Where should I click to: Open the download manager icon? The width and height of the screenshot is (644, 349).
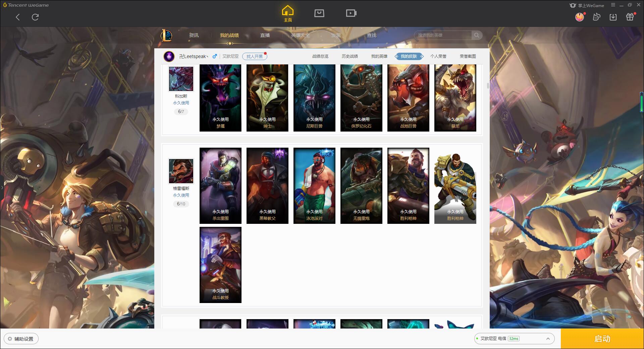(x=613, y=17)
